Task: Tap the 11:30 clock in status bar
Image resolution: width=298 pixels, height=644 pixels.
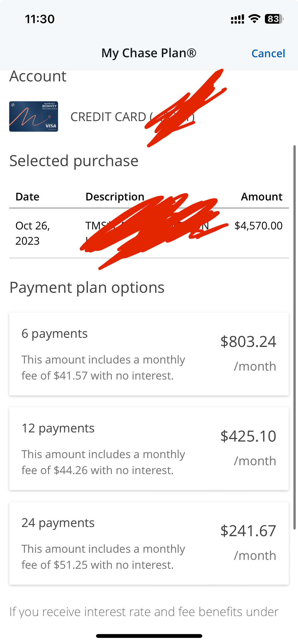Action: pos(40,19)
